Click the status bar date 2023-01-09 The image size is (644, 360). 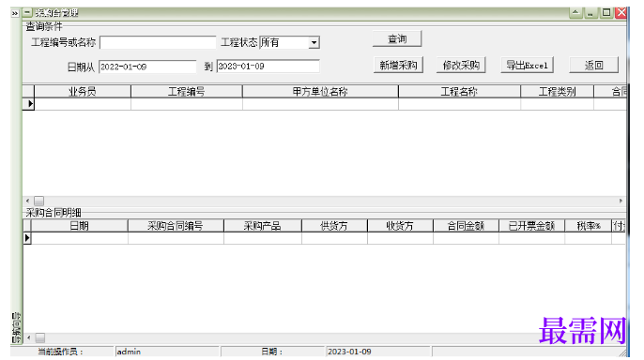coord(378,352)
